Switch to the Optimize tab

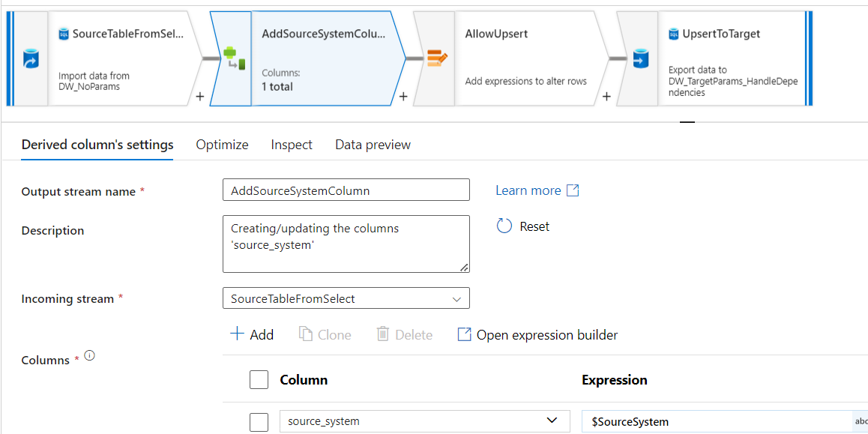pyautogui.click(x=222, y=145)
